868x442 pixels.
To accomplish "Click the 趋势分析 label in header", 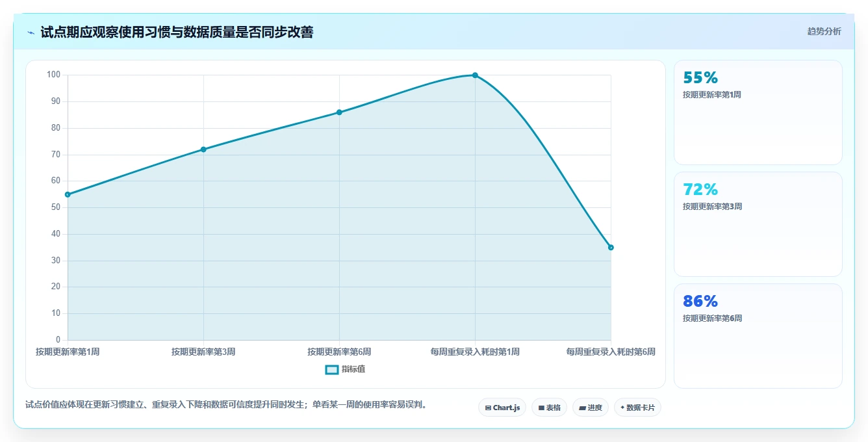I will [x=824, y=31].
